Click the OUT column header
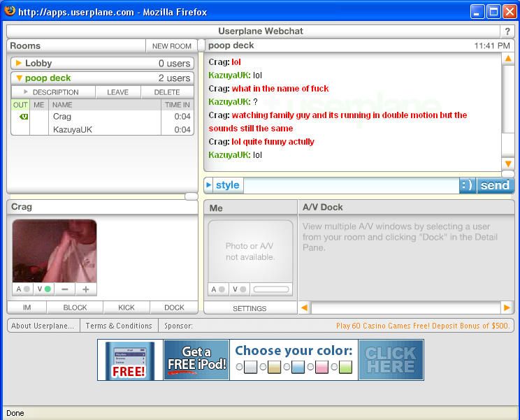The image size is (520, 420). point(20,105)
